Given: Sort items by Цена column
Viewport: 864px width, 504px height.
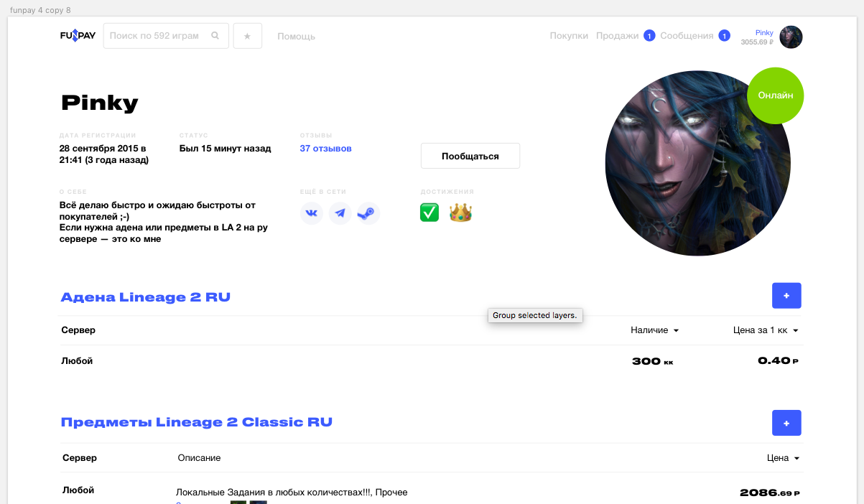Looking at the screenshot, I should pyautogui.click(x=783, y=458).
